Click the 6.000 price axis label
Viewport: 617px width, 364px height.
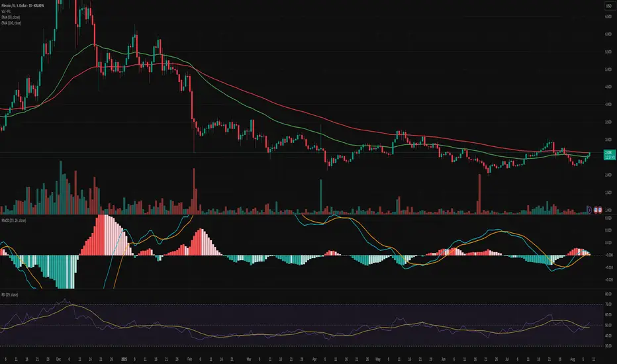pyautogui.click(x=608, y=34)
